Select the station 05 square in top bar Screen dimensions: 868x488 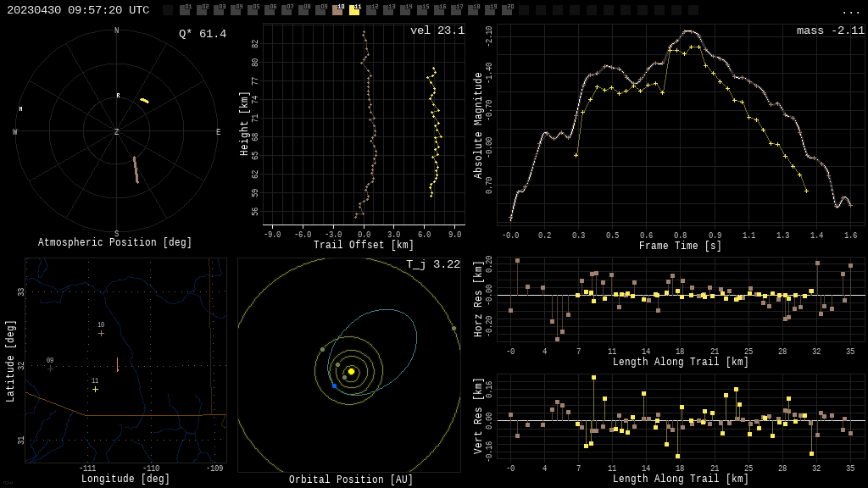[x=253, y=10]
